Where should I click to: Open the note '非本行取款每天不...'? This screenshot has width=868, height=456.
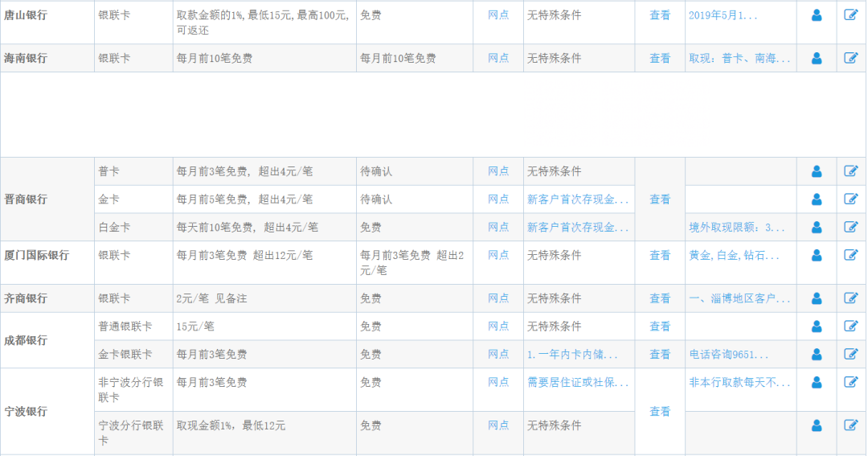pyautogui.click(x=739, y=382)
